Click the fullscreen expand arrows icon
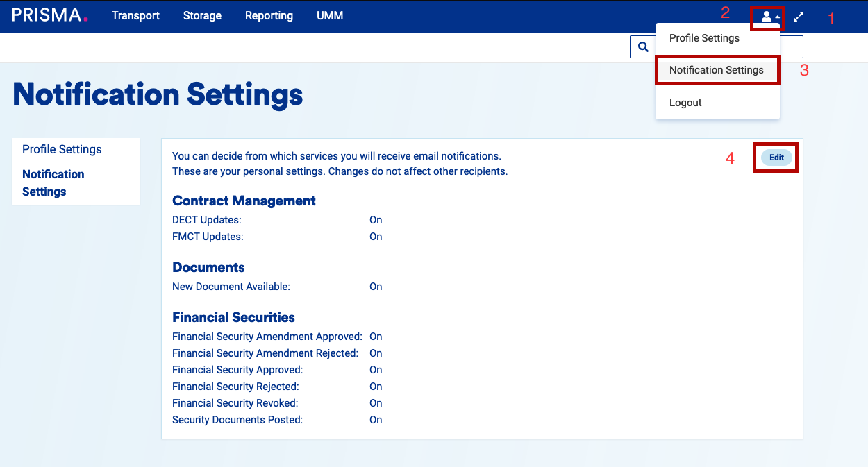This screenshot has width=868, height=467. 799,17
